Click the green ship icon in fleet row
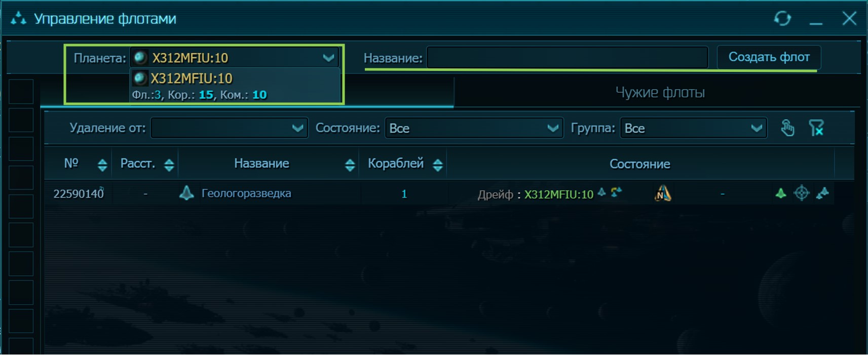Image resolution: width=868 pixels, height=355 pixels. tap(781, 193)
